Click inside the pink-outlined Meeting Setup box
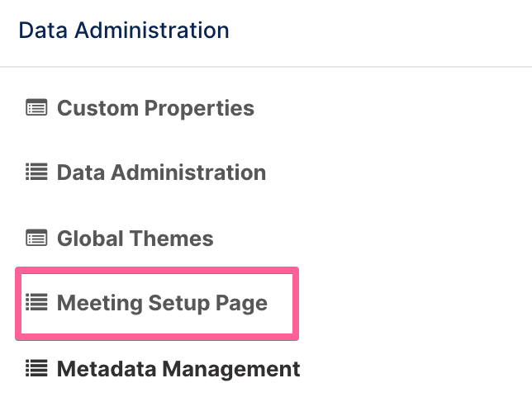 pos(157,304)
